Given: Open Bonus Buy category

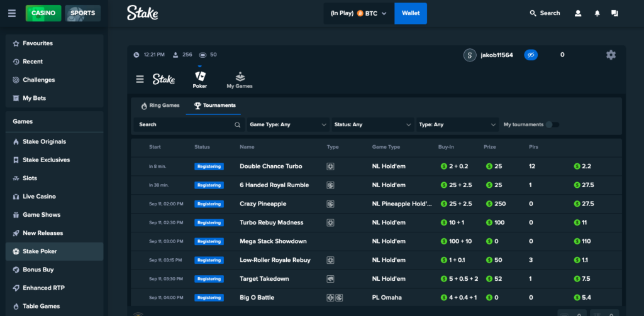Looking at the screenshot, I should click(54, 270).
